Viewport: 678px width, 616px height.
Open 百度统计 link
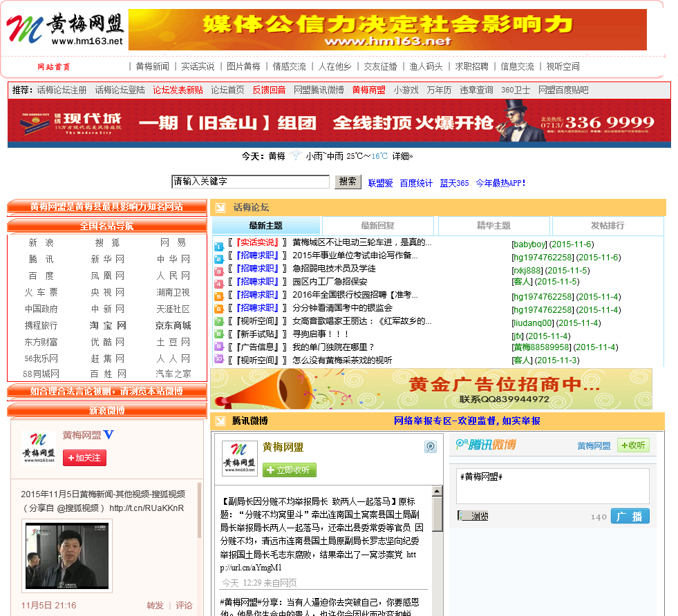[x=416, y=183]
